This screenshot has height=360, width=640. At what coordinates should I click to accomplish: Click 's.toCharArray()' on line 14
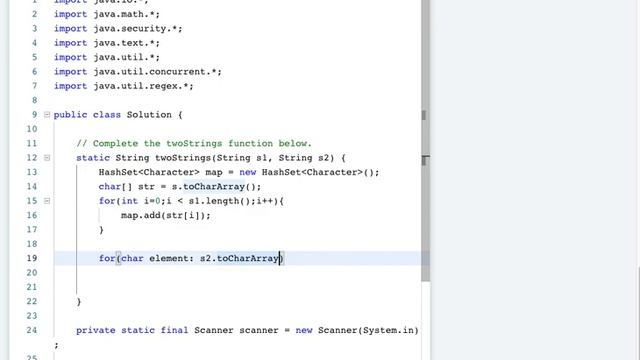click(216, 187)
